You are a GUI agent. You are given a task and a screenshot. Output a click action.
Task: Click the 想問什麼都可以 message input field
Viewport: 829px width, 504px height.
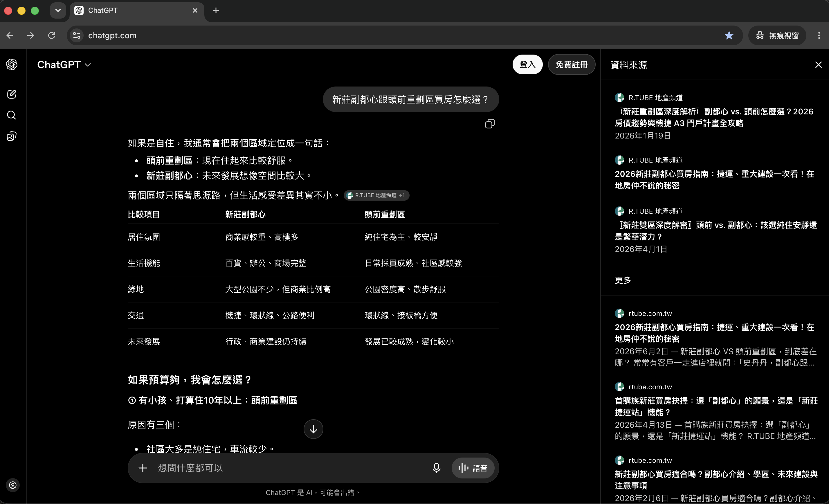pyautogui.click(x=291, y=468)
